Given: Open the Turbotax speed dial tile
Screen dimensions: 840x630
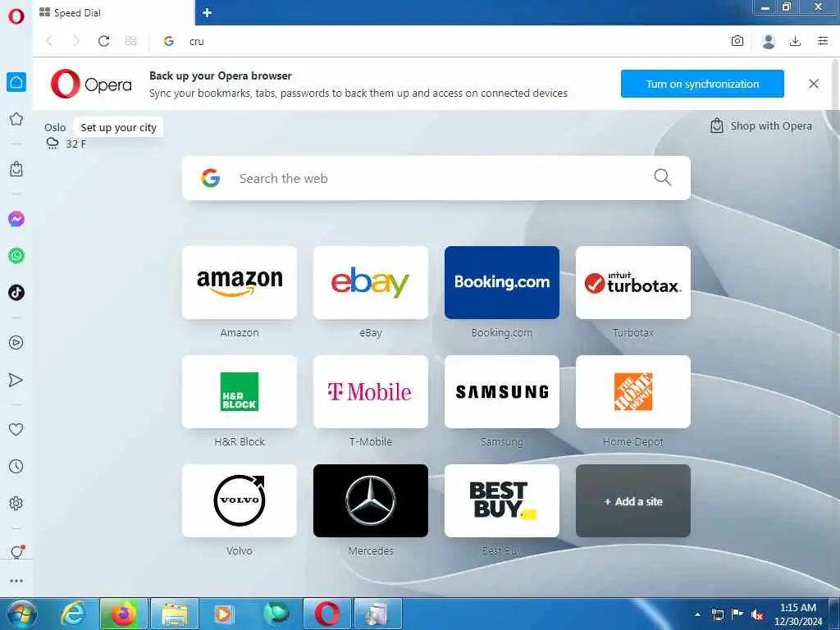Looking at the screenshot, I should point(633,282).
